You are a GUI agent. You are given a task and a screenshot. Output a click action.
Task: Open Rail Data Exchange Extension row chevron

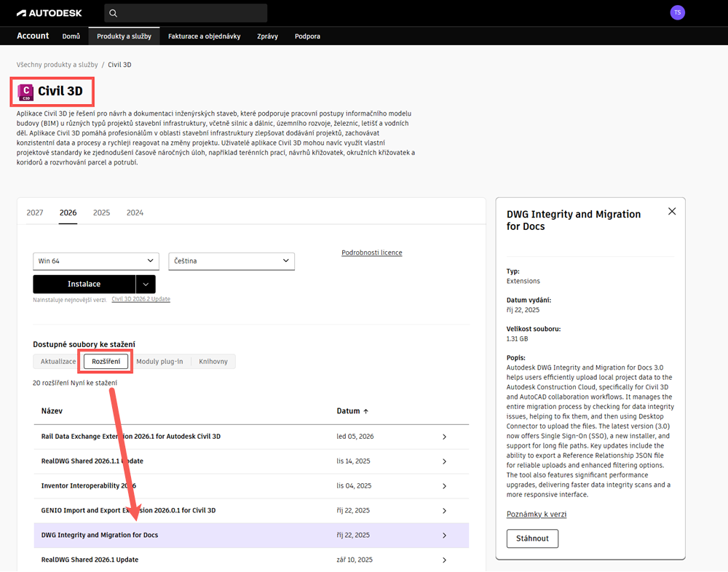[444, 437]
